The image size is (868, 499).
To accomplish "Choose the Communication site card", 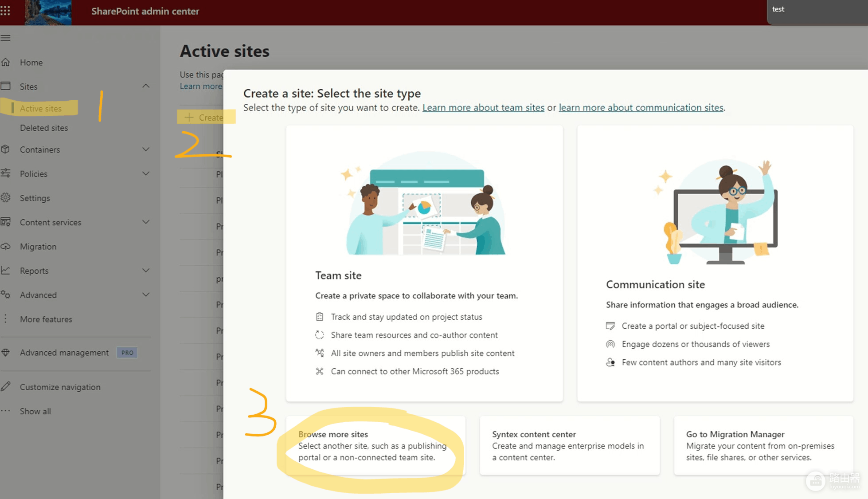I will coord(715,263).
